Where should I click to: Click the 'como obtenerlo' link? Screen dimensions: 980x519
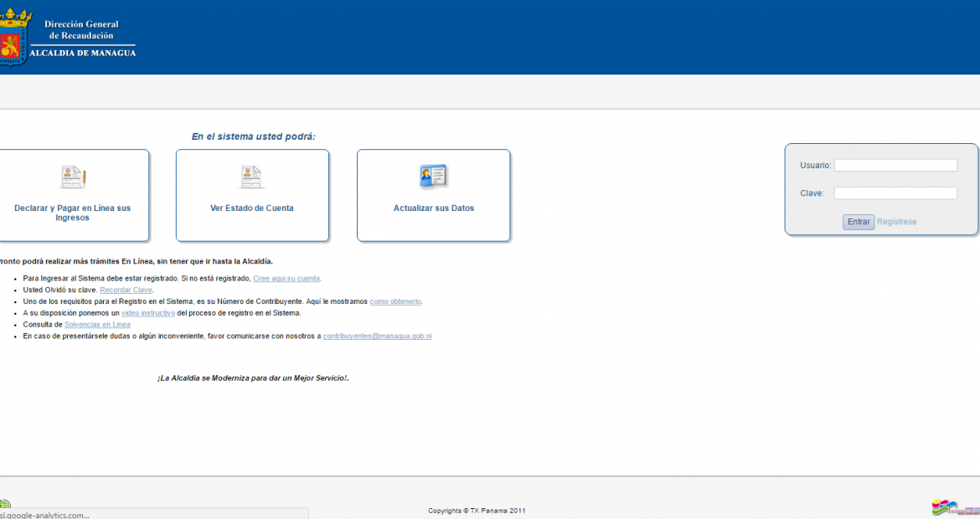(395, 301)
